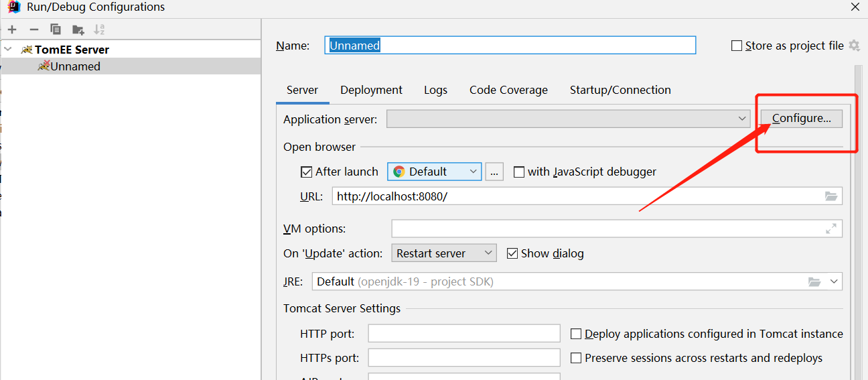Open the Default browser dropdown

pos(434,172)
